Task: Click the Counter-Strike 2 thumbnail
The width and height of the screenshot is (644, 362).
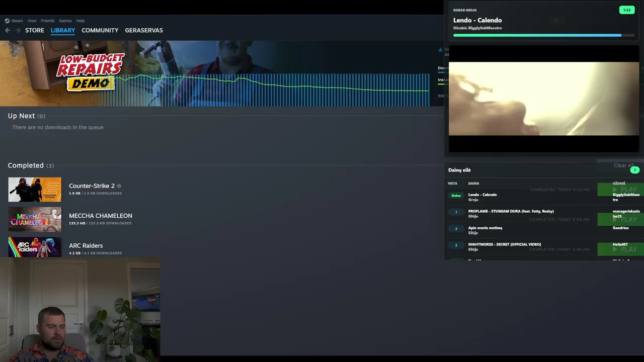Action: pos(35,190)
